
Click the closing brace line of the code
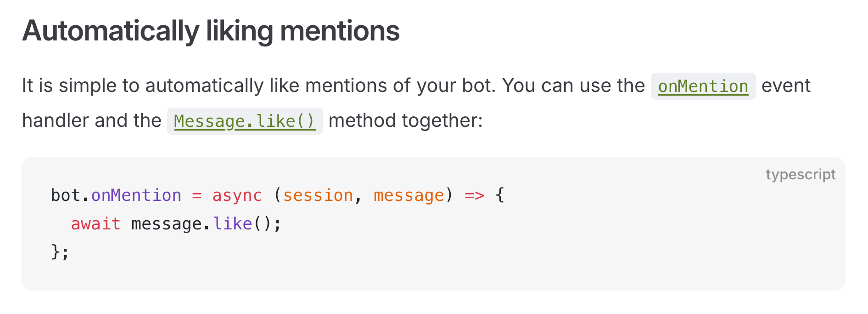pyautogui.click(x=60, y=252)
